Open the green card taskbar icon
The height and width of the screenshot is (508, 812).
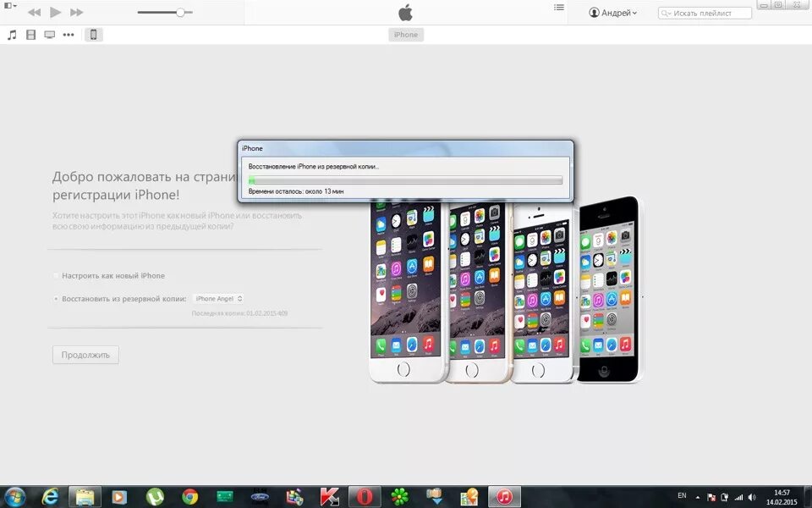pos(225,497)
